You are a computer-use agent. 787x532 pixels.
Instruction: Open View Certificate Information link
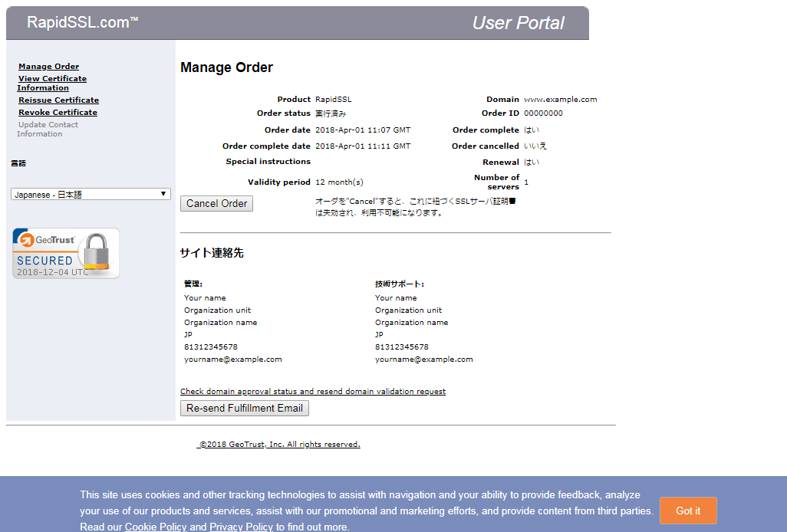(51, 84)
